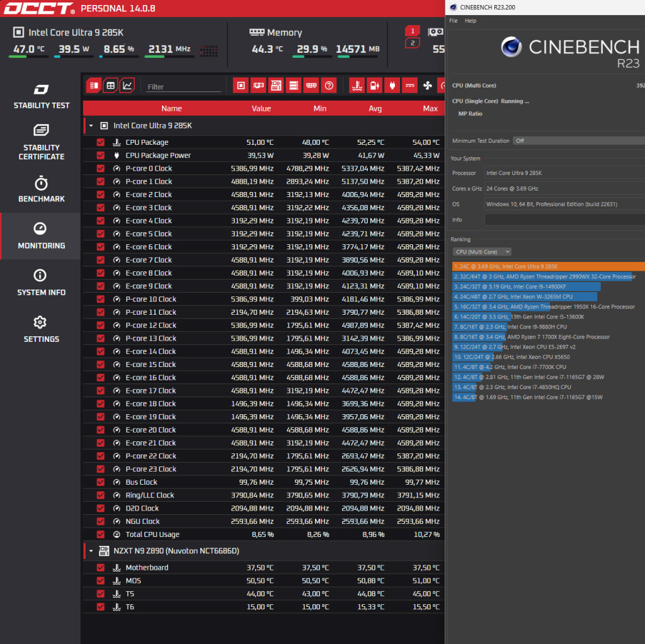This screenshot has width=645, height=644.
Task: Switch monitoring to the table grid view
Action: click(111, 86)
